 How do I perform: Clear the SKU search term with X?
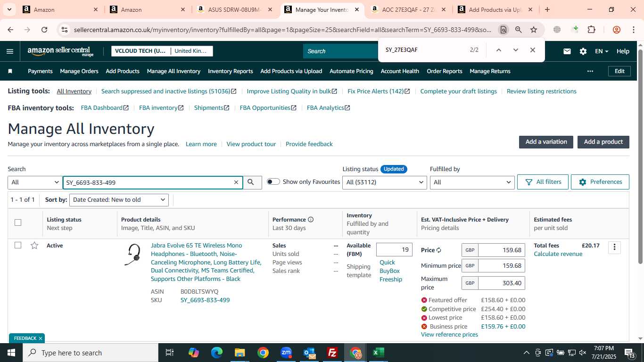[x=236, y=182]
